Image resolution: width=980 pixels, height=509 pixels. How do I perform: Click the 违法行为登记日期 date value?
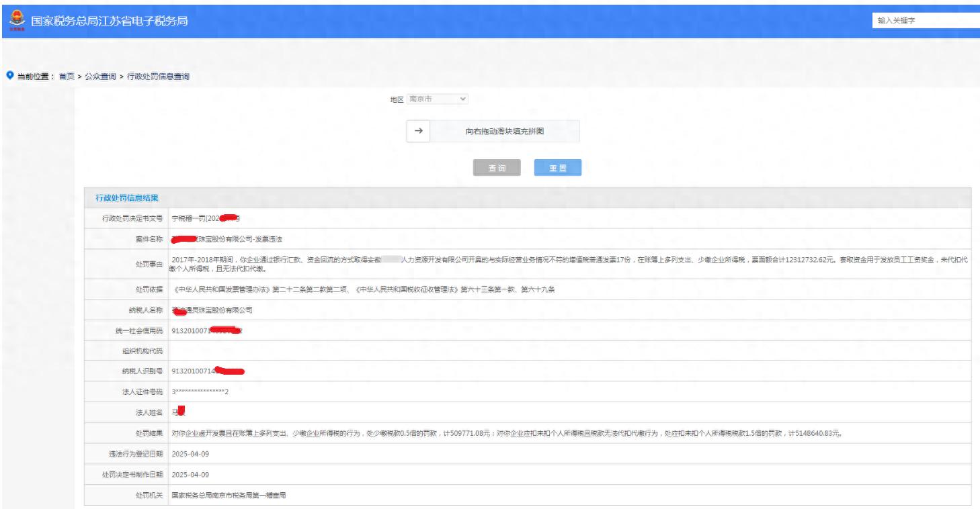pyautogui.click(x=191, y=454)
